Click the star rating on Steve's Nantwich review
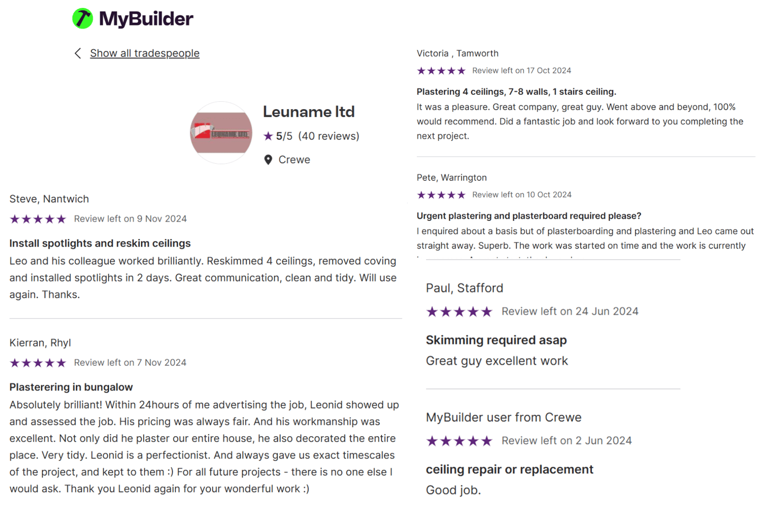Viewport: 763px width, 532px height. point(38,219)
